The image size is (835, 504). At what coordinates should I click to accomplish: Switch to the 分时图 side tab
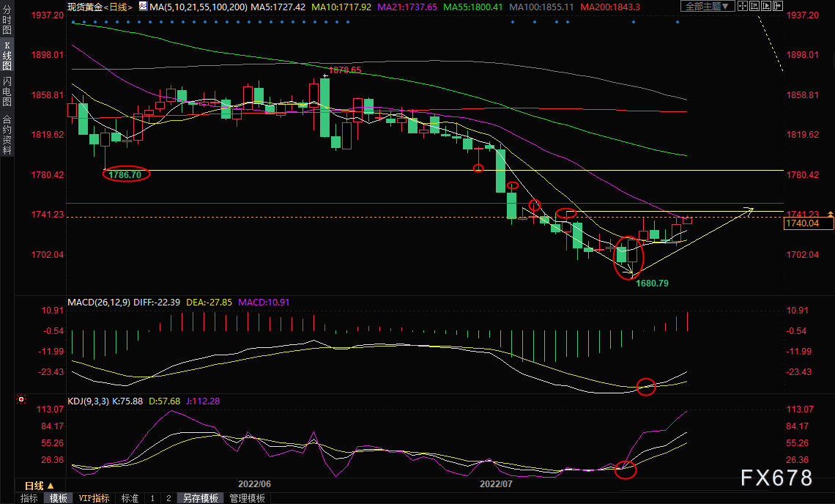click(7, 20)
